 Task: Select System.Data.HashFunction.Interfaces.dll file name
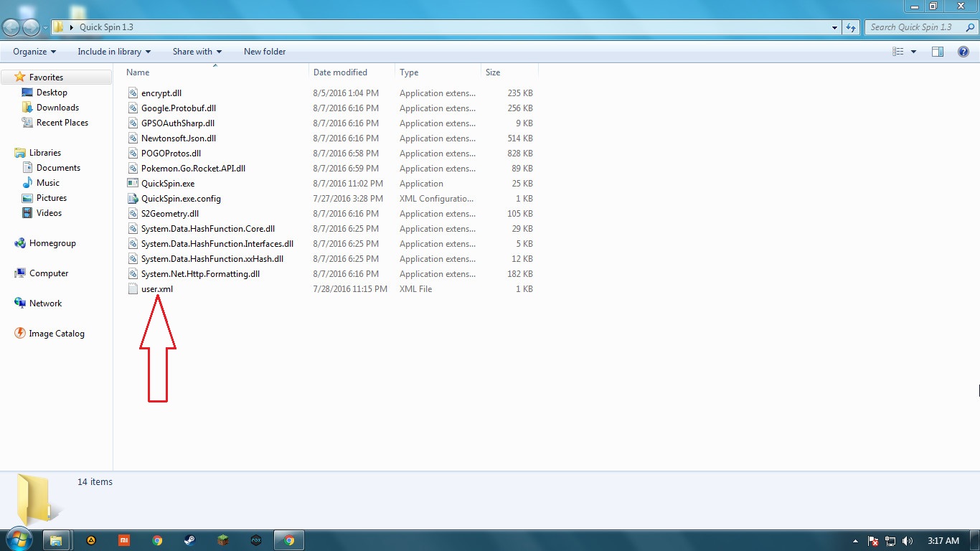217,244
